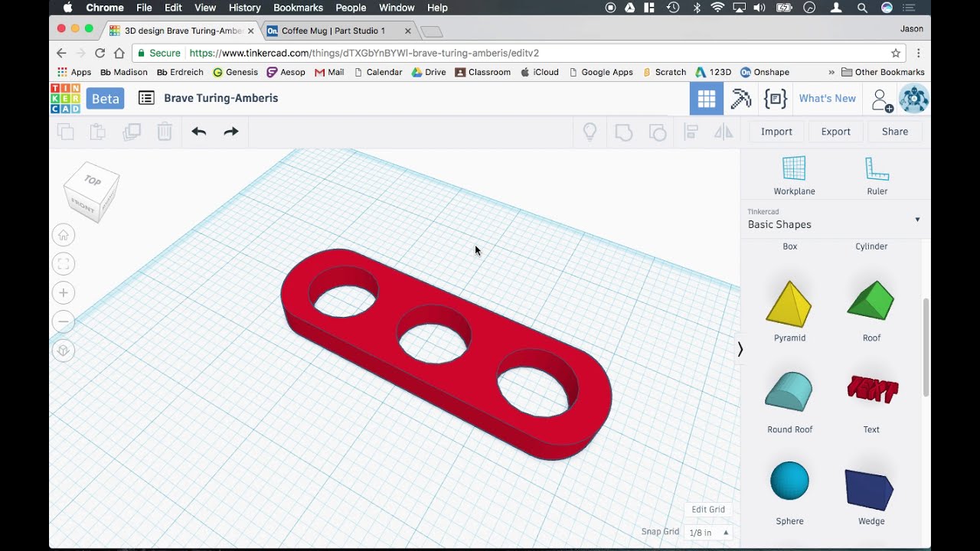Viewport: 980px width, 551px height.
Task: Open the What's New link
Action: [x=827, y=99]
